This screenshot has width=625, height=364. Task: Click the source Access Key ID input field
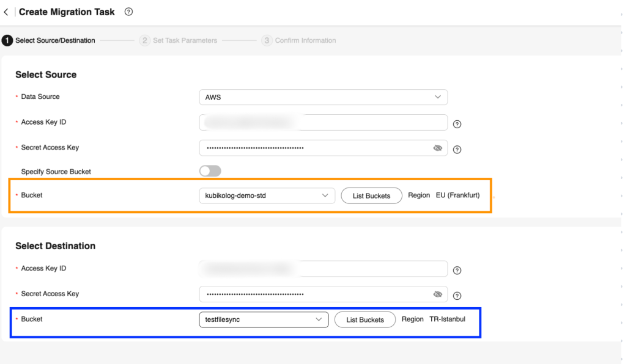pos(323,123)
